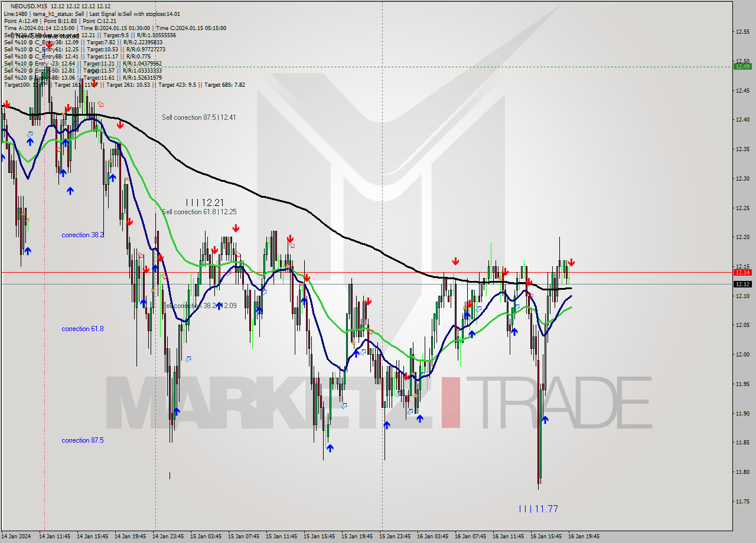Click the green 12.49 price tag
The height and width of the screenshot is (543, 756).
point(742,66)
